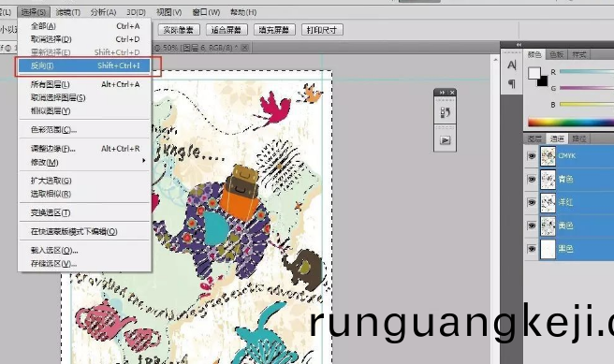Choose 变换选区(T) menu item
The width and height of the screenshot is (614, 364).
coord(85,212)
